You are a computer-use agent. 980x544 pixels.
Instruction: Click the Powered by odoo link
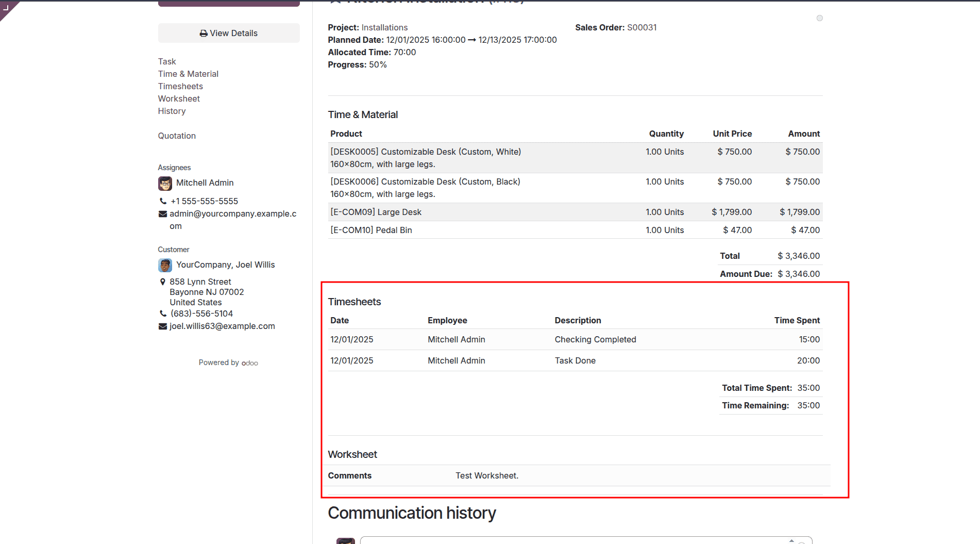[x=228, y=362]
